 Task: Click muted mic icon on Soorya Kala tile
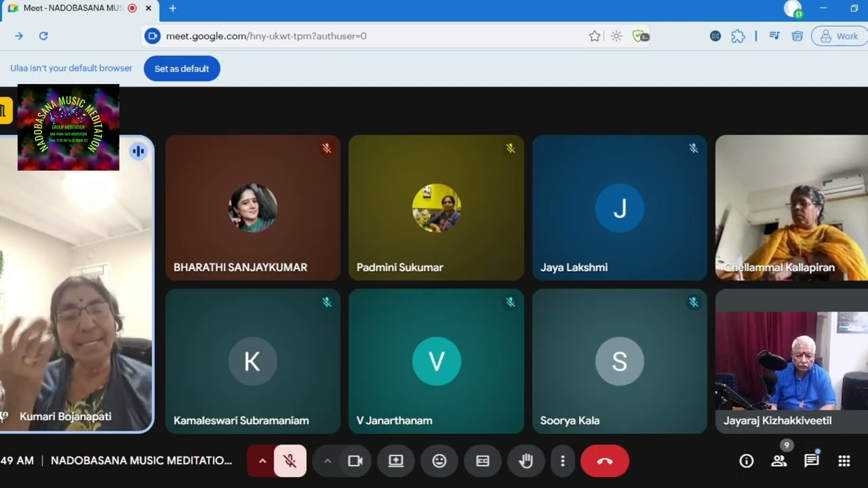click(693, 302)
